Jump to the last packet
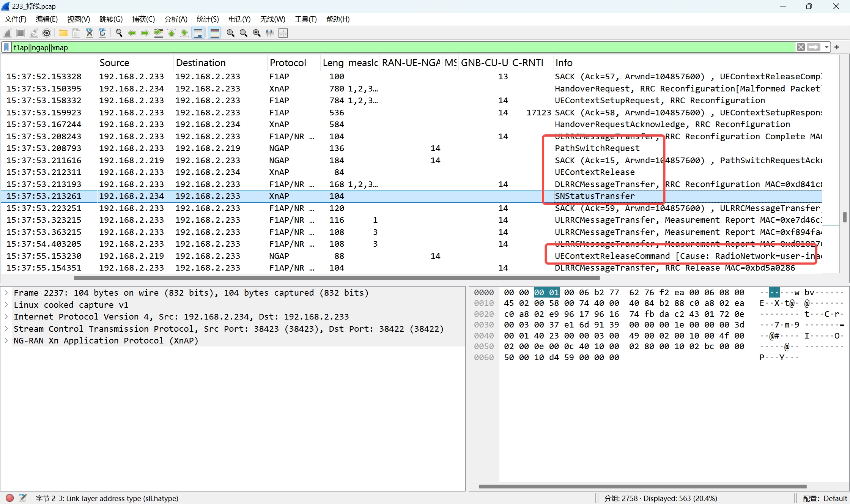The width and height of the screenshot is (850, 504). pyautogui.click(x=184, y=33)
